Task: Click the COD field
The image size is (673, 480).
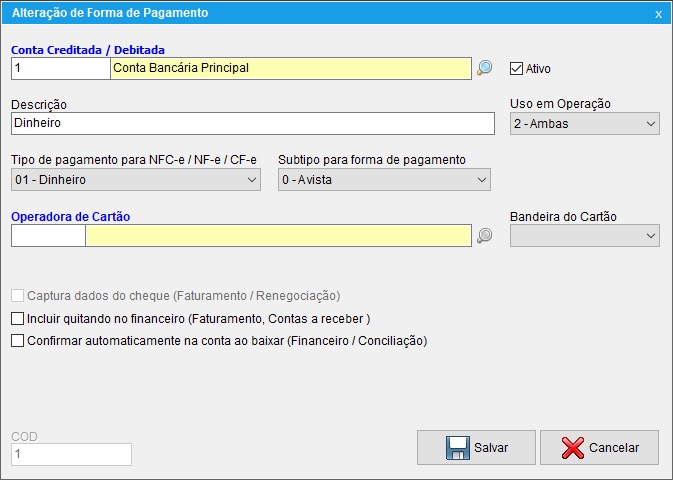Action: click(71, 454)
